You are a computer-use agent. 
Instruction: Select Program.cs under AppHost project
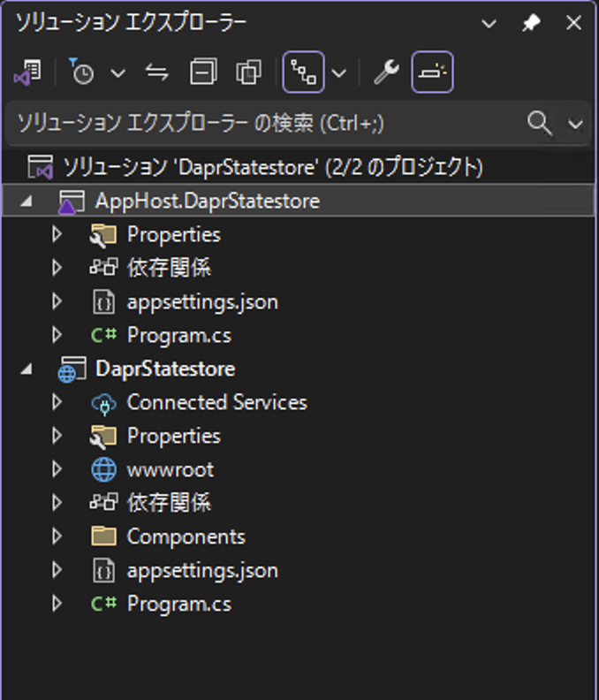click(x=179, y=336)
